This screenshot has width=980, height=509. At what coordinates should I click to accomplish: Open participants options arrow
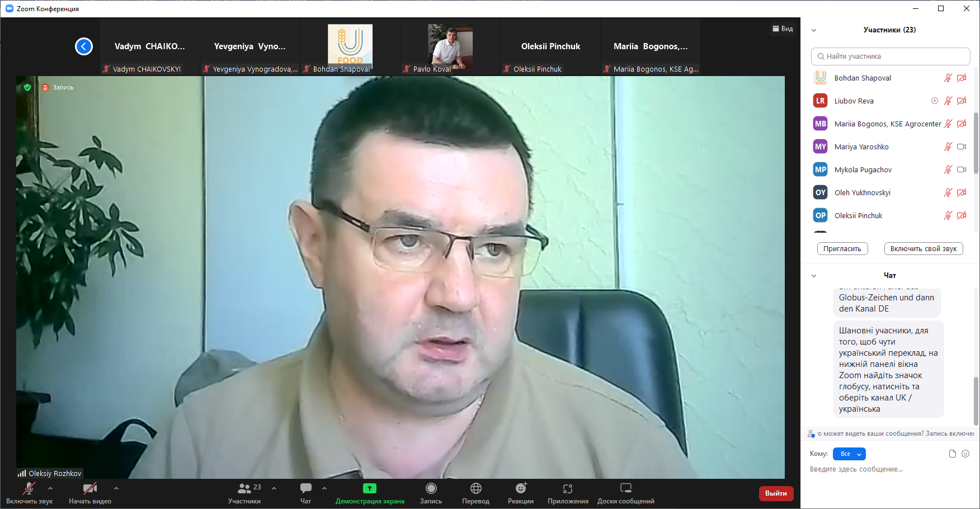(x=274, y=488)
